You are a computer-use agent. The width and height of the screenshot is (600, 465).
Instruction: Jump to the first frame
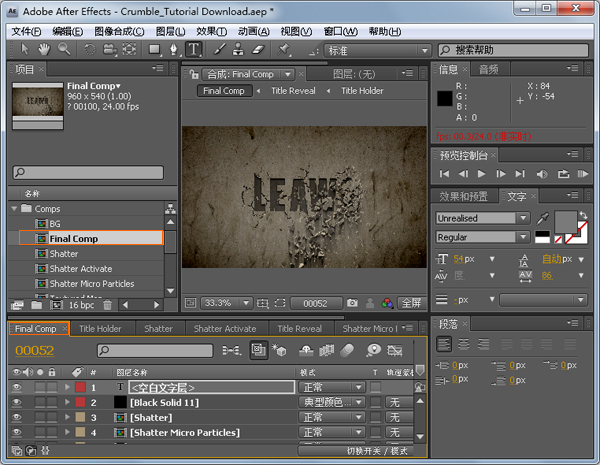click(x=444, y=174)
